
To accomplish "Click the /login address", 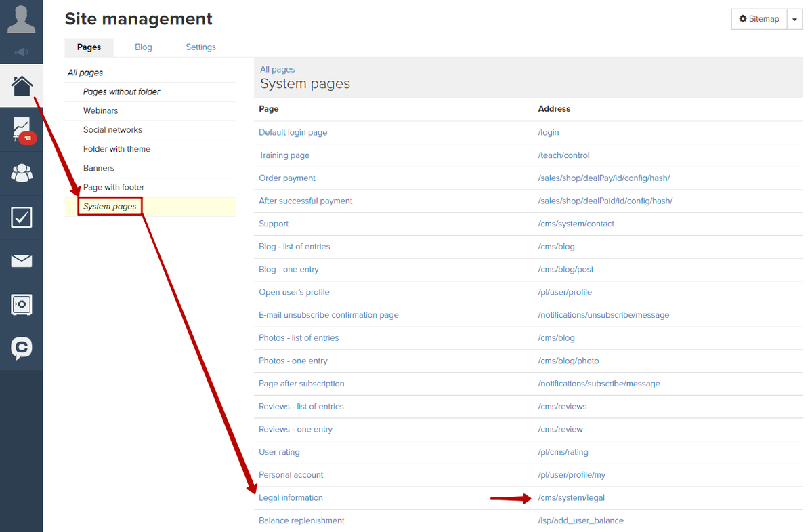I will pyautogui.click(x=549, y=133).
